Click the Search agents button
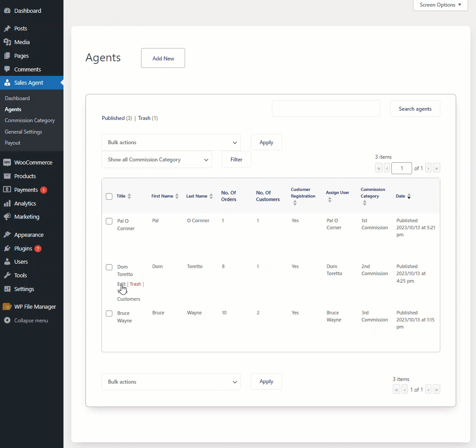476x448 pixels. (x=415, y=109)
